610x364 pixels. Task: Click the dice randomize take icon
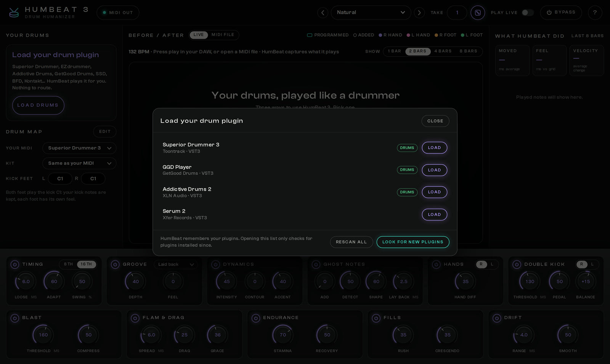point(478,13)
